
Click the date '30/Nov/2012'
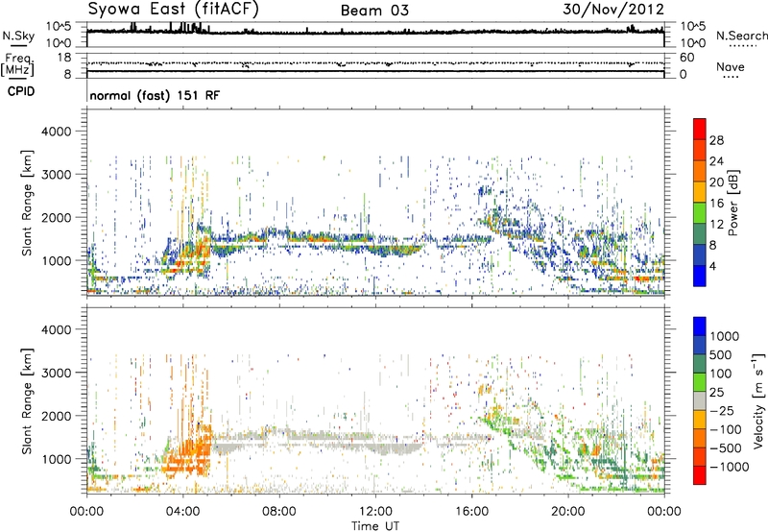coord(613,10)
